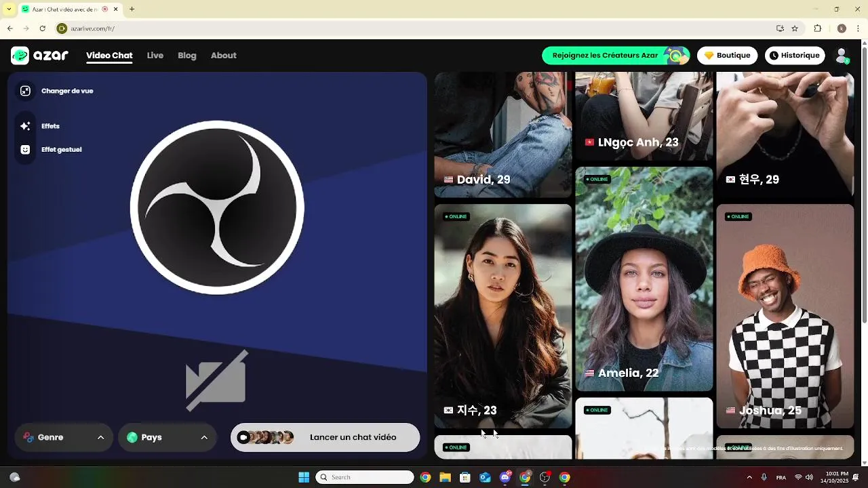Reload the page
Screen dimensions: 868x488
point(42,28)
